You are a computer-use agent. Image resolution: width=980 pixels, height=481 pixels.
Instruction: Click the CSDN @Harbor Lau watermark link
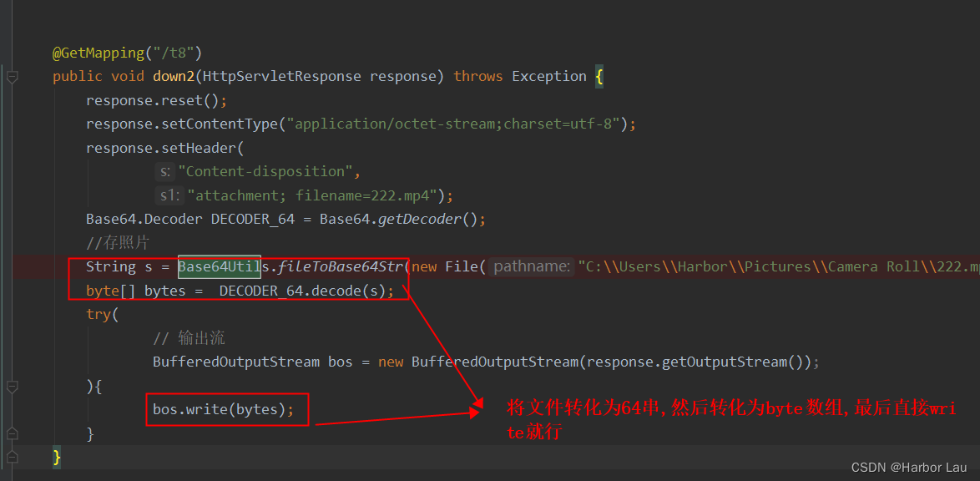909,468
